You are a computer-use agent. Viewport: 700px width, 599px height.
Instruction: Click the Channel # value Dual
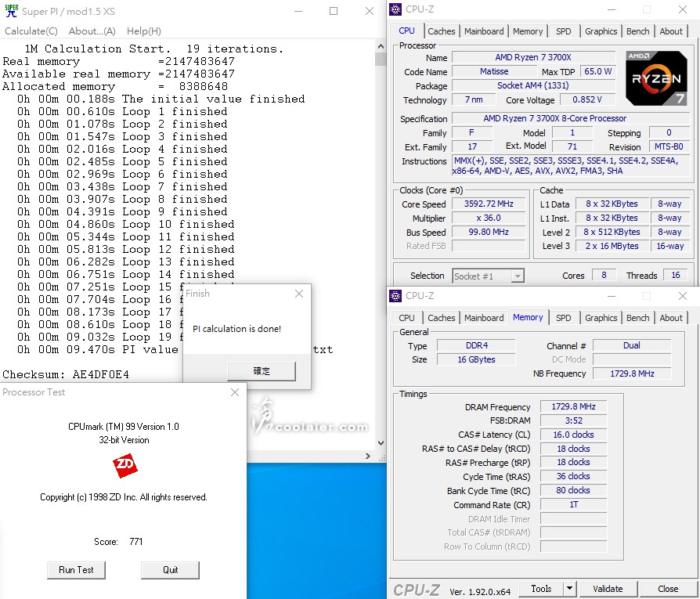[x=632, y=345]
